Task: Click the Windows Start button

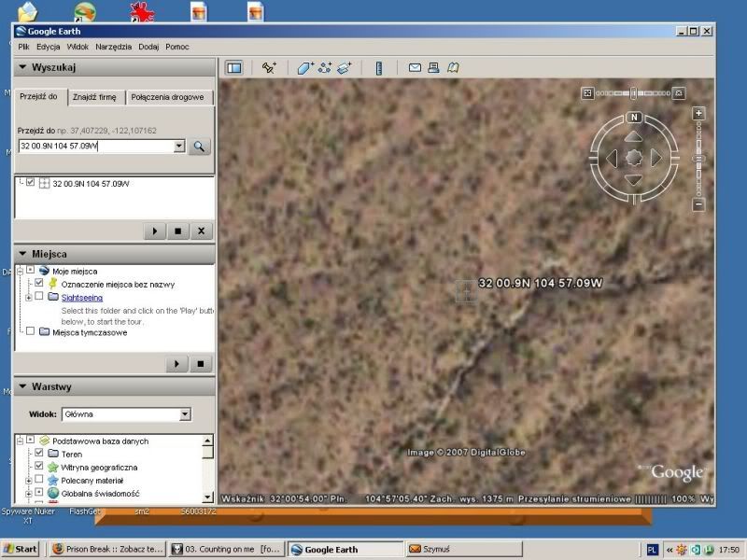Action: [20, 549]
